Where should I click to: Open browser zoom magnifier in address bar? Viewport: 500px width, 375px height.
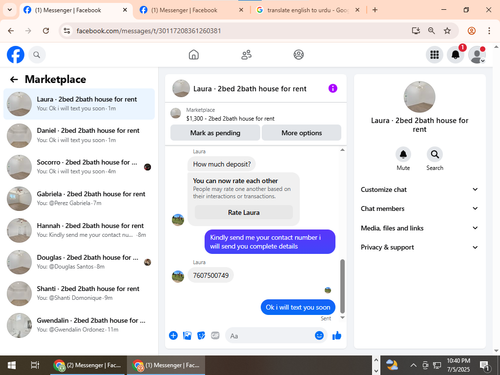coord(431,31)
